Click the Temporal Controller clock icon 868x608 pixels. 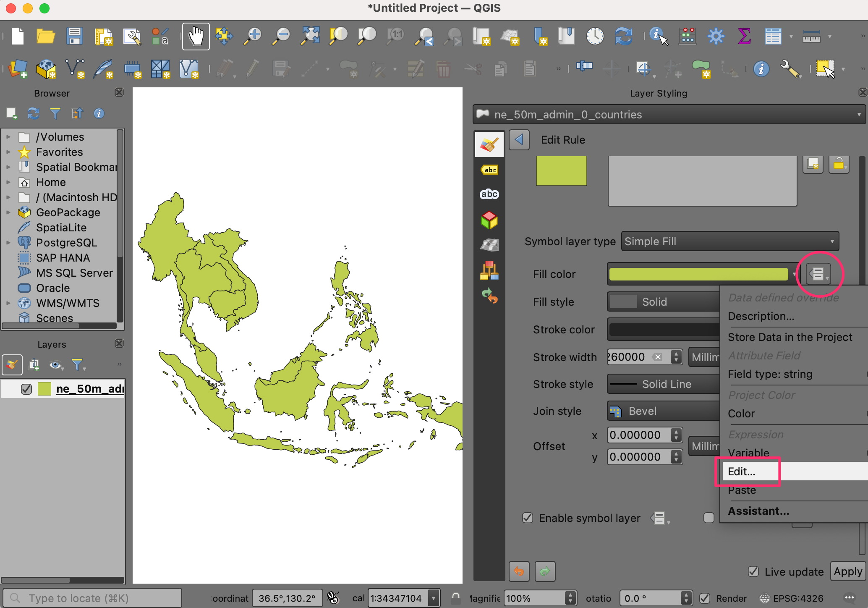point(595,37)
